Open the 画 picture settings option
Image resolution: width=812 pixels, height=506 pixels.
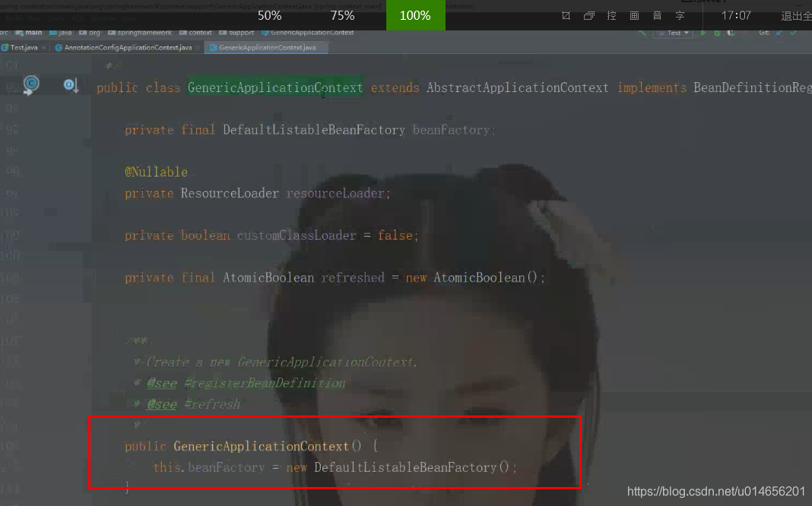pos(634,16)
